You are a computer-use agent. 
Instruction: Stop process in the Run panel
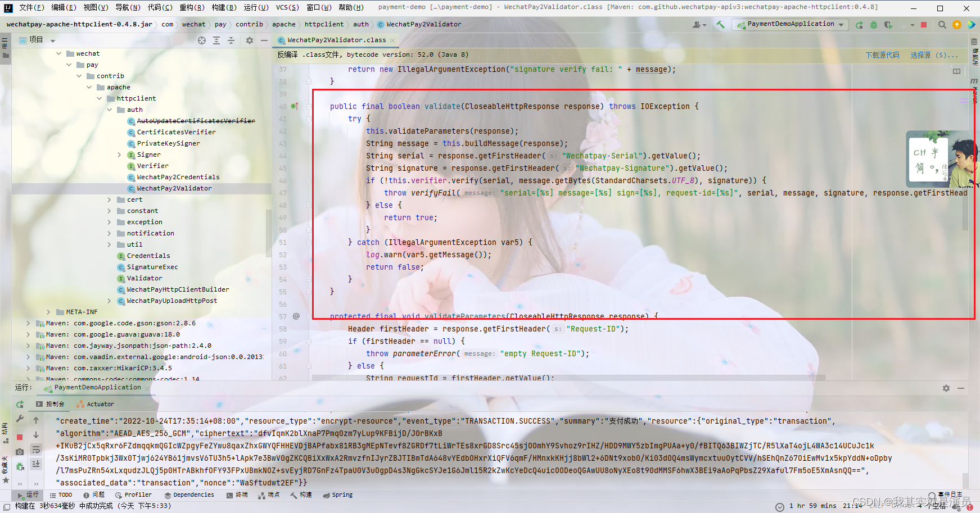[20, 437]
